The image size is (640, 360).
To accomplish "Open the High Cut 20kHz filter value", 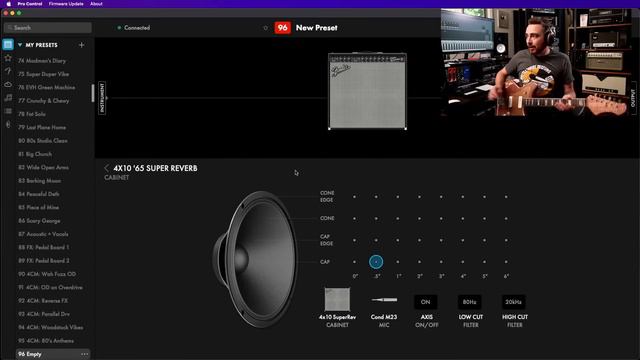I will pyautogui.click(x=513, y=302).
